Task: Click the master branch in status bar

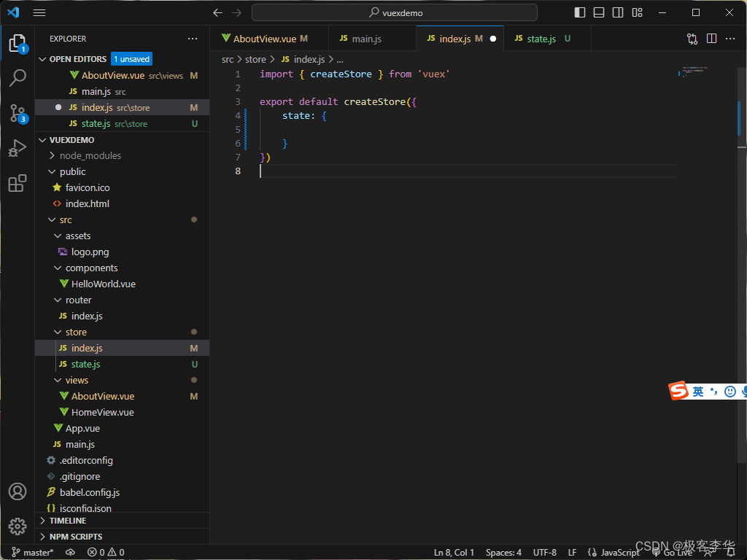Action: tap(33, 552)
